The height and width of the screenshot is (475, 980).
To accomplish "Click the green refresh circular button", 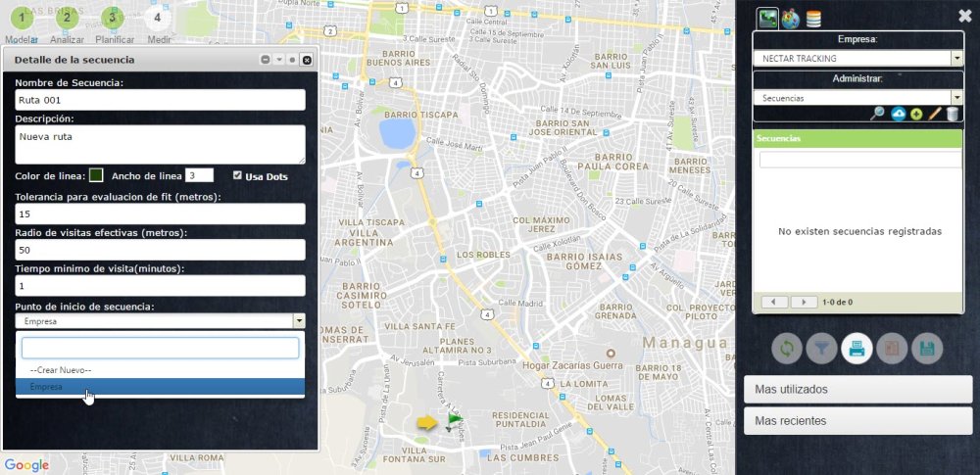I will [x=786, y=349].
